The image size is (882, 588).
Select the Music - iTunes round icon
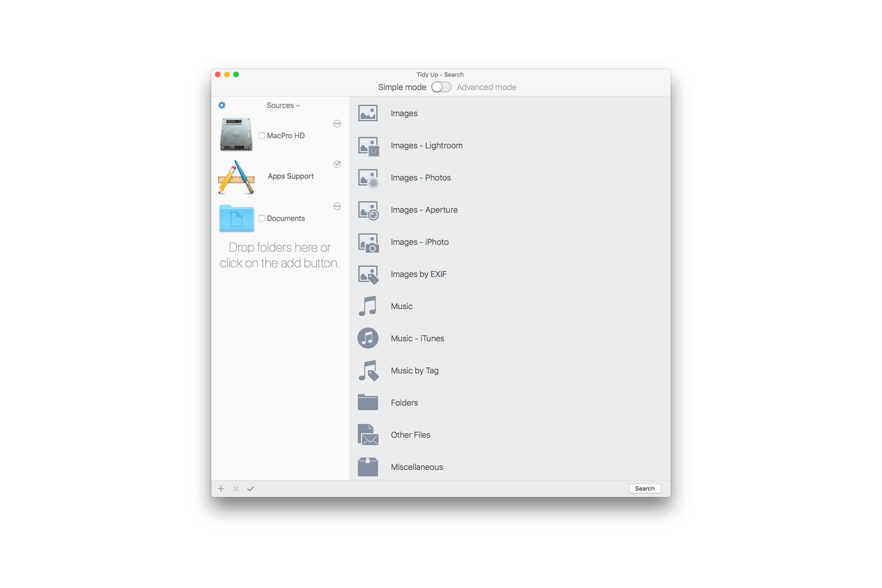tap(368, 338)
